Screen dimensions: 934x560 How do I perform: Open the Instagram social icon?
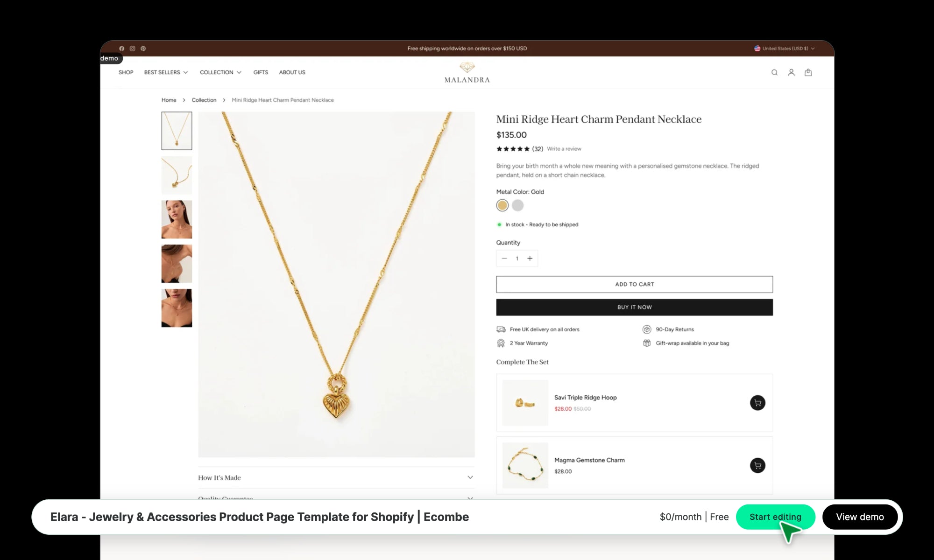point(133,49)
